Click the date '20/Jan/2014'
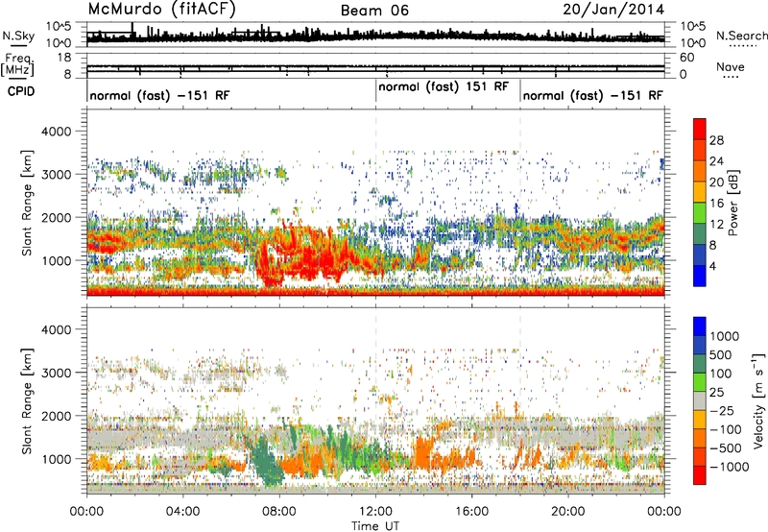Screen dimensions: 768x532 point(613,9)
